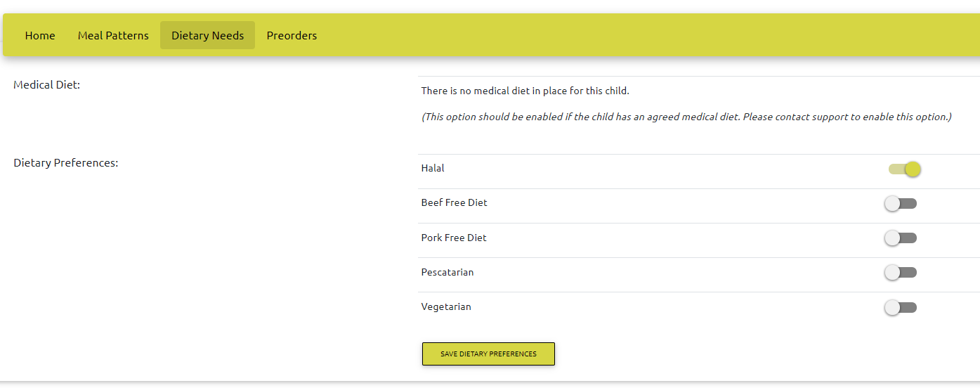
Task: Open the Home tab
Action: click(x=40, y=35)
